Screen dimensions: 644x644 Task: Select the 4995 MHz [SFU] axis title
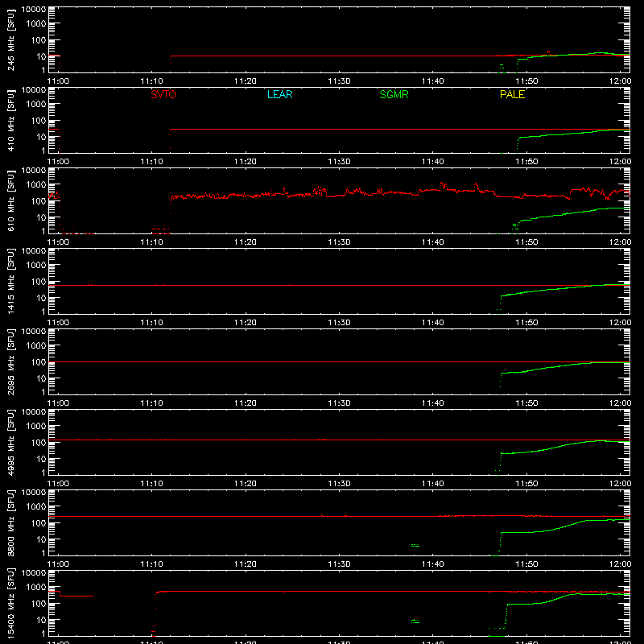click(x=11, y=442)
